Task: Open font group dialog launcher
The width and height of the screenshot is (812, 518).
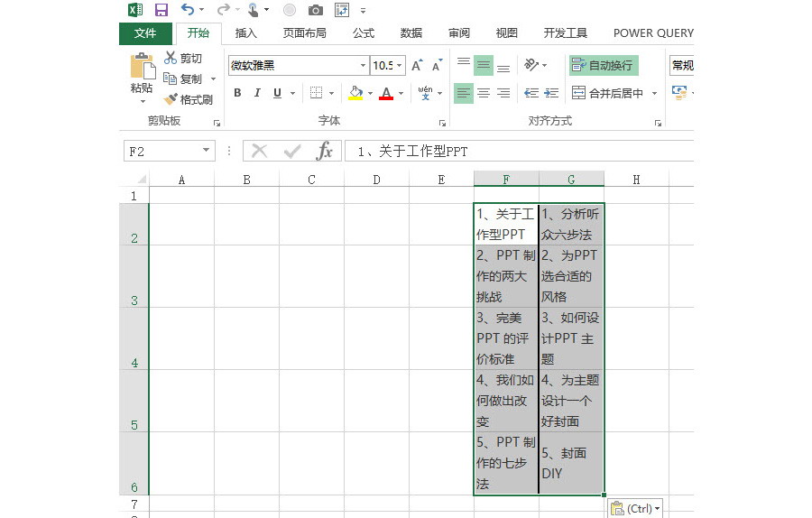Action: click(442, 124)
